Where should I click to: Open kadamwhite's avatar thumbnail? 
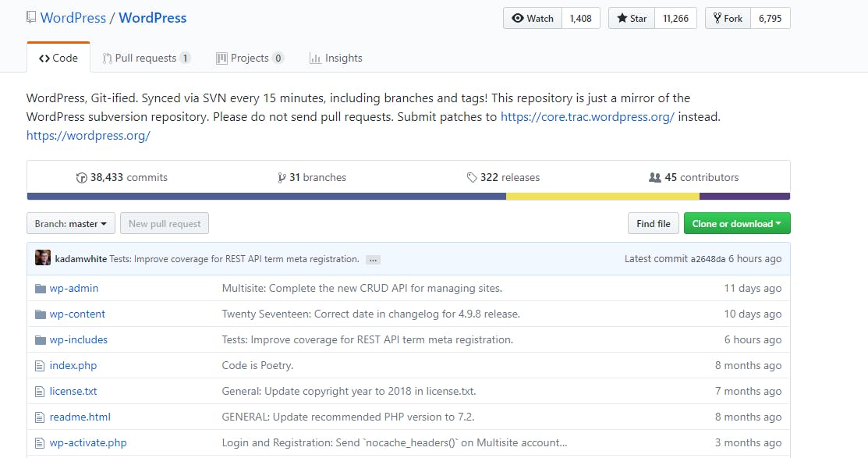[x=43, y=257]
